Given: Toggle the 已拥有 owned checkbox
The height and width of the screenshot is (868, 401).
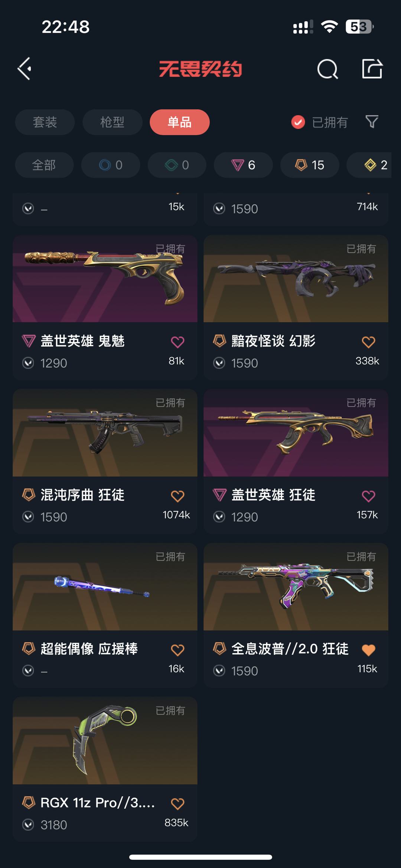Looking at the screenshot, I should [298, 122].
